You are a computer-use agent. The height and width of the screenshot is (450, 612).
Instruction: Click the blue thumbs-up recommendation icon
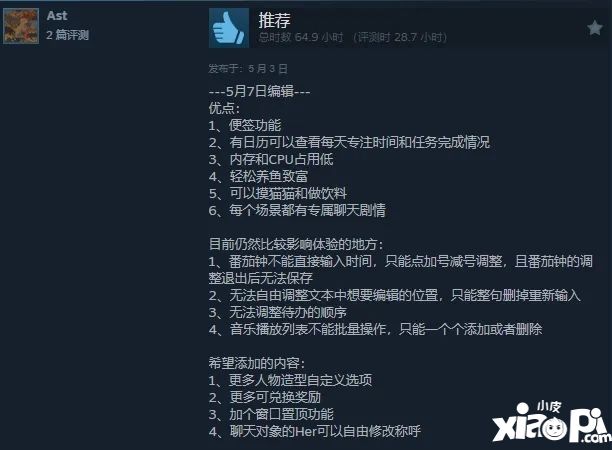[229, 28]
